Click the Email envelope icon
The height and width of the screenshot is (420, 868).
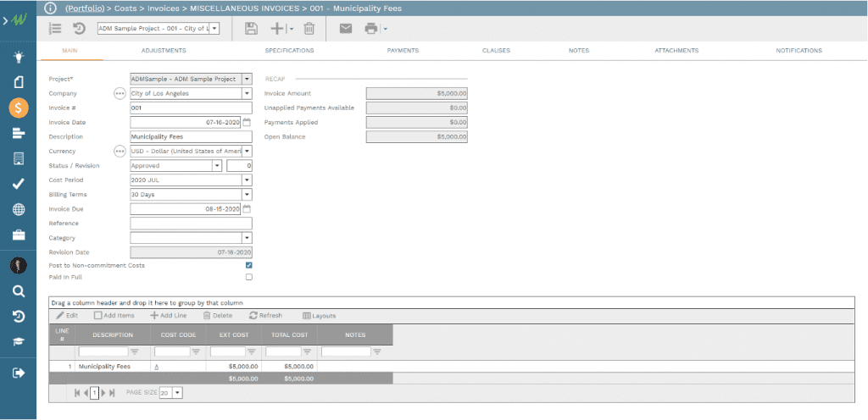pos(346,29)
